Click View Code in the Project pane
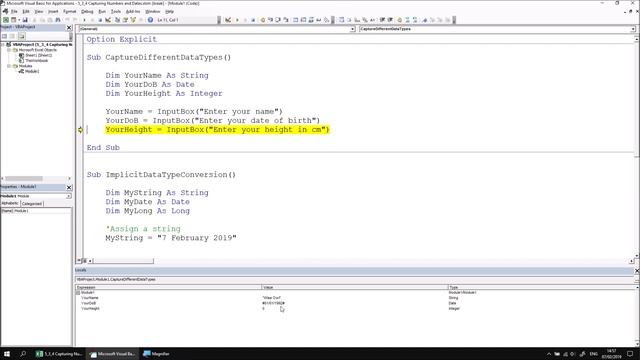 point(4,36)
